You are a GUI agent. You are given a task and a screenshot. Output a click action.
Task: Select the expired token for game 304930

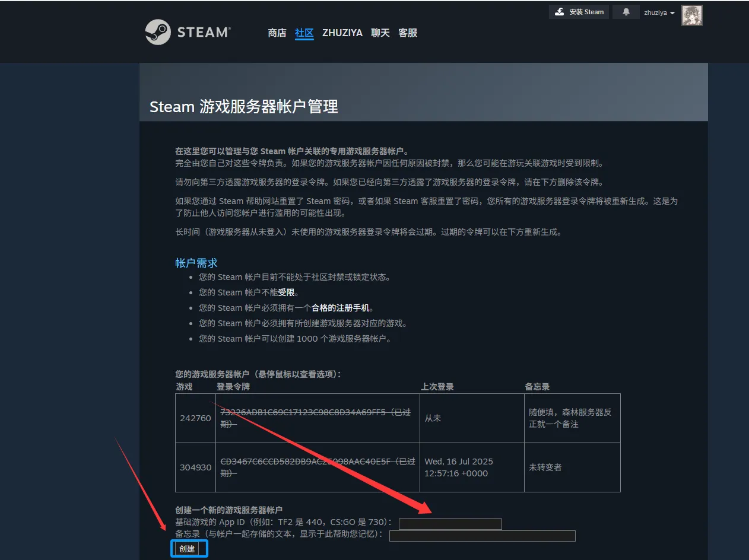(x=317, y=467)
